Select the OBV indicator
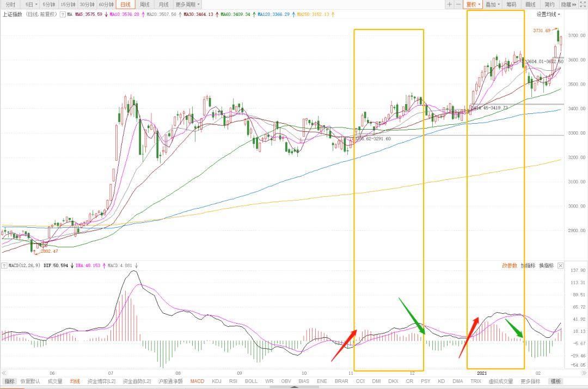Viewport: 588px width, 389px height. 286,381
